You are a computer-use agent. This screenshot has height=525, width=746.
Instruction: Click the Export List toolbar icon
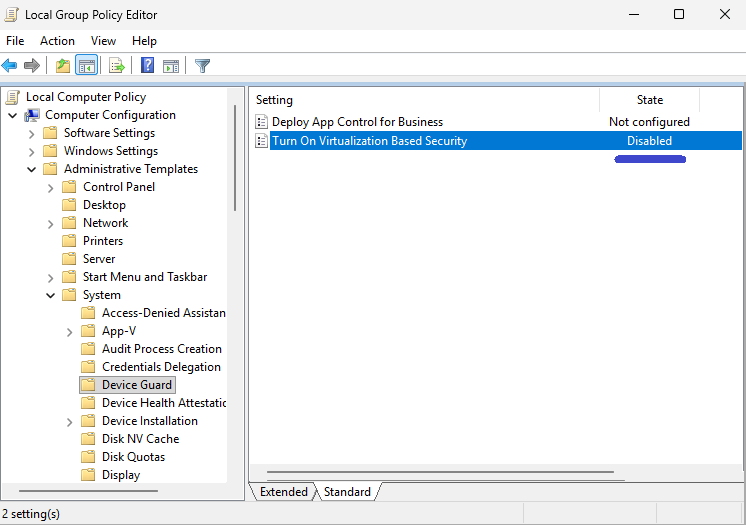click(x=117, y=66)
